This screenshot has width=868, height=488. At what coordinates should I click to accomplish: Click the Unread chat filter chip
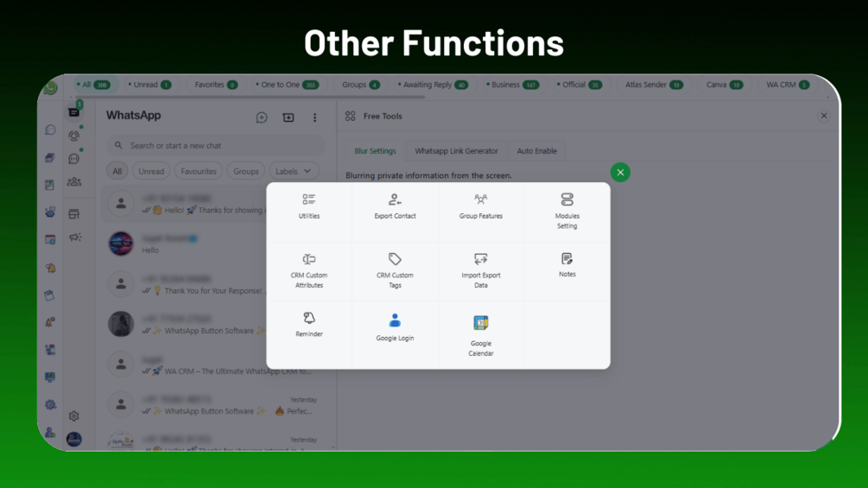pos(151,171)
